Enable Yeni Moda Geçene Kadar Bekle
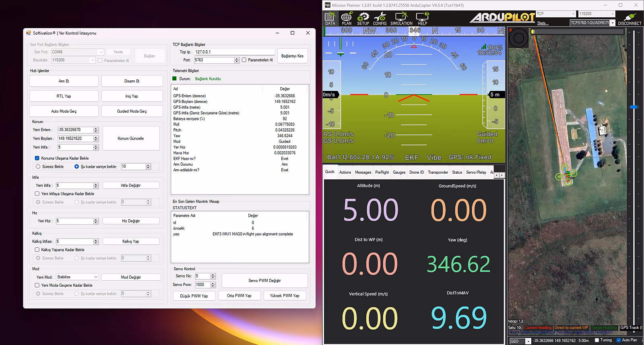Viewport: 644px width, 345px height. (x=37, y=285)
